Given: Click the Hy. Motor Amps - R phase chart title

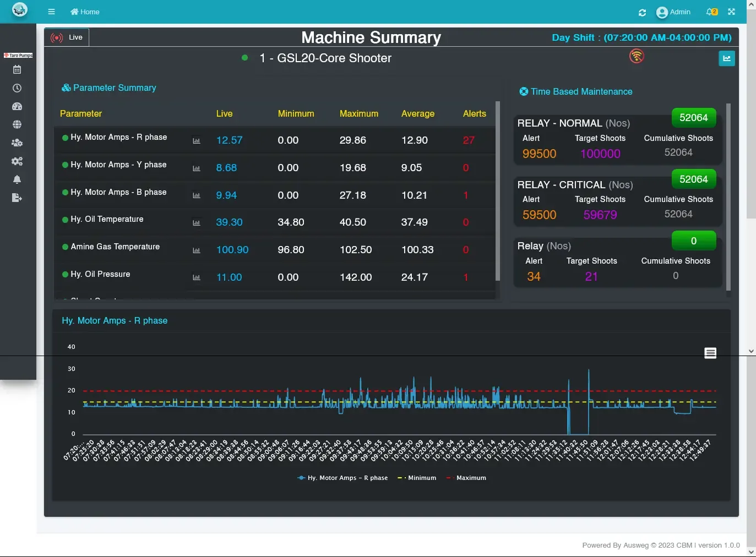Looking at the screenshot, I should [115, 320].
